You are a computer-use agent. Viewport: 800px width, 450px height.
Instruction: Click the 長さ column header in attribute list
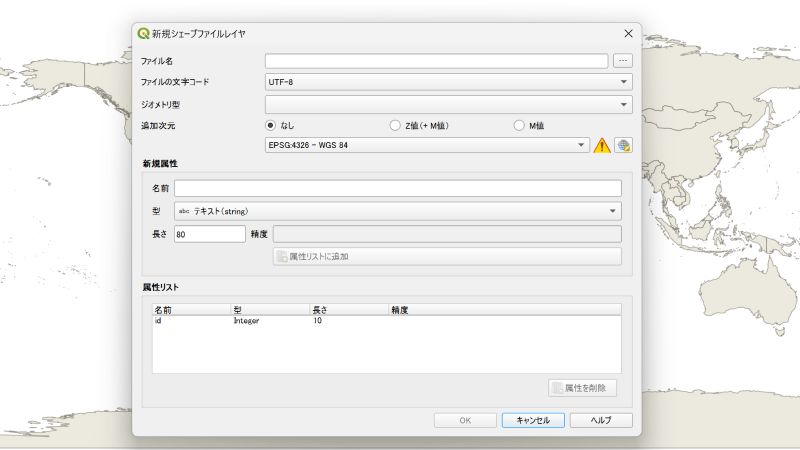(349, 310)
